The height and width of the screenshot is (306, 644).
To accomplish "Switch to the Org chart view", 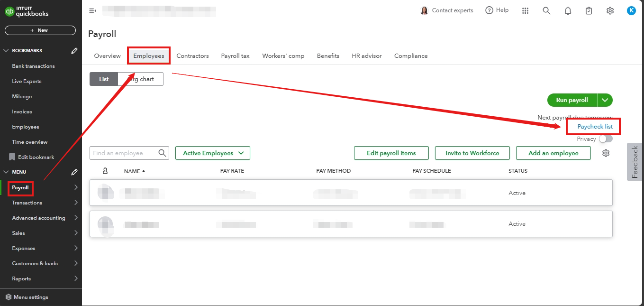I will pos(141,79).
